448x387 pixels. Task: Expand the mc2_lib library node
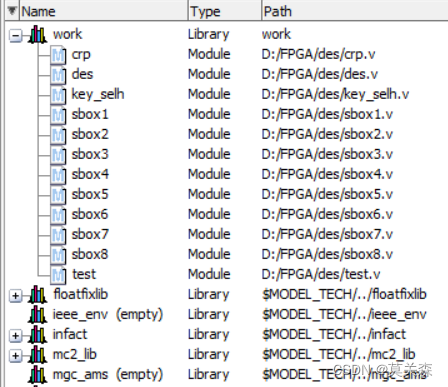click(x=15, y=356)
